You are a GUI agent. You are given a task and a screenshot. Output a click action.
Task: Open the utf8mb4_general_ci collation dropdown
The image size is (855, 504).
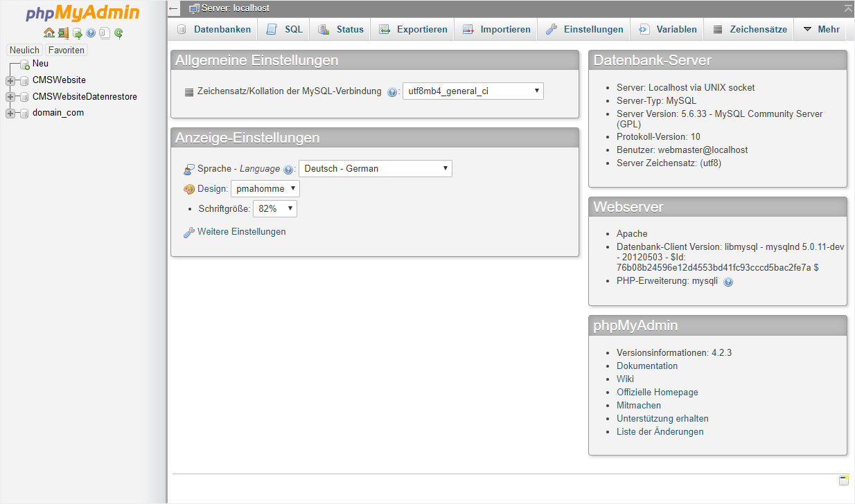tap(473, 91)
